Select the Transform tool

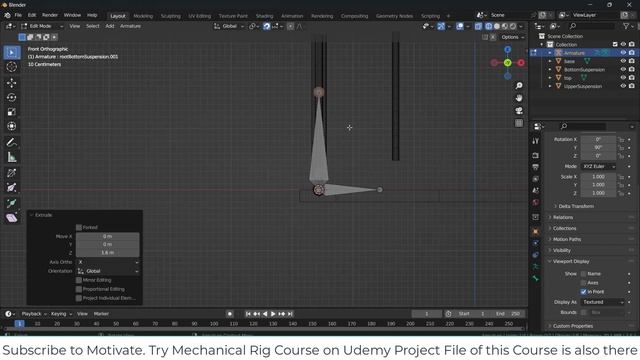[x=11, y=126]
